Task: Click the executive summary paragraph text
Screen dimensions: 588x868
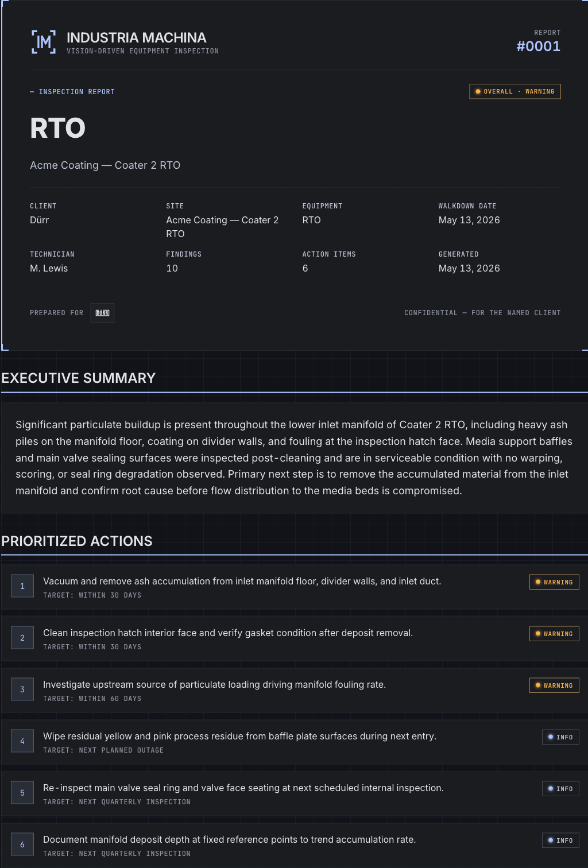Action: pyautogui.click(x=294, y=458)
